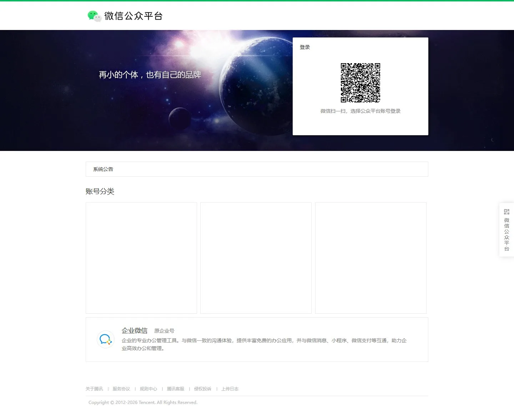Open the 腾讯客服 footer link
Image resolution: width=514 pixels, height=420 pixels.
coord(176,389)
